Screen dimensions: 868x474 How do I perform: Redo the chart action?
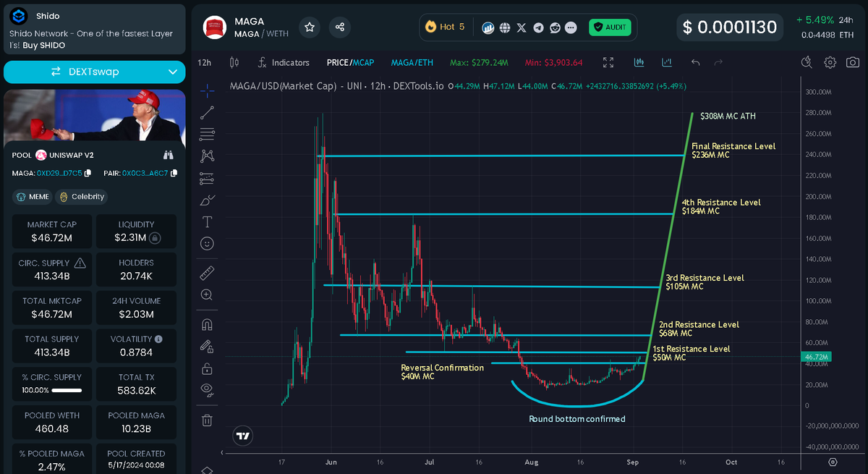click(x=718, y=63)
